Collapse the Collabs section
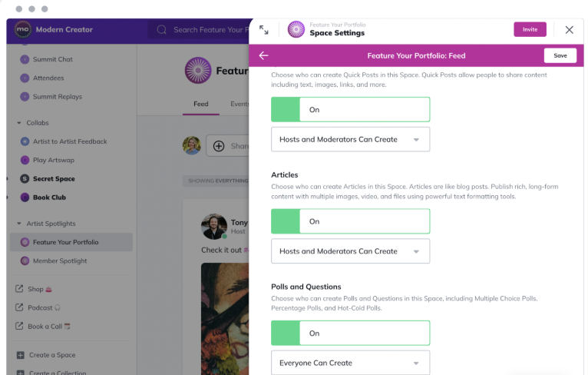The image size is (588, 375). [x=19, y=123]
